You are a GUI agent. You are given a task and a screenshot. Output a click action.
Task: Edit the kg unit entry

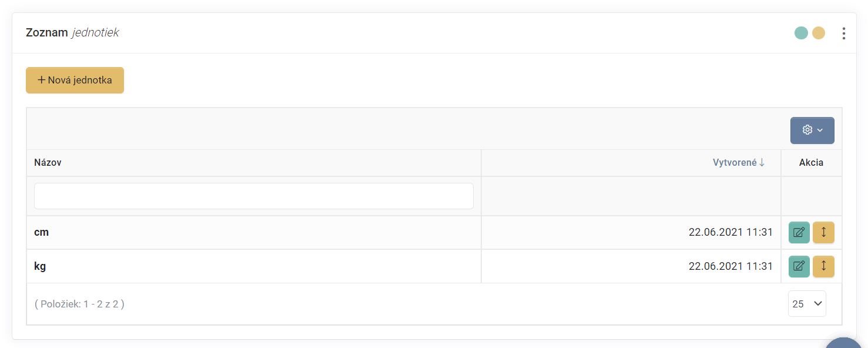(x=799, y=266)
